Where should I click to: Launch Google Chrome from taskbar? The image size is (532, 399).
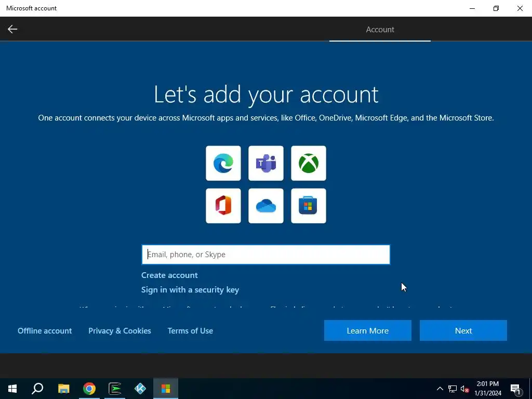tap(89, 389)
